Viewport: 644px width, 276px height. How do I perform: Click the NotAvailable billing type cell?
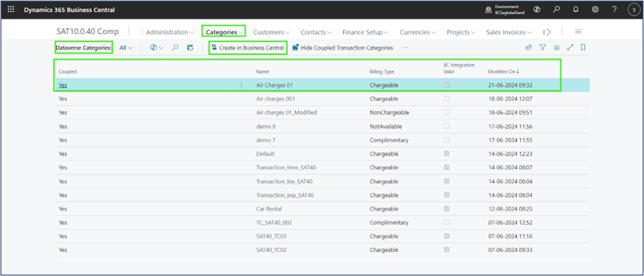tap(386, 126)
